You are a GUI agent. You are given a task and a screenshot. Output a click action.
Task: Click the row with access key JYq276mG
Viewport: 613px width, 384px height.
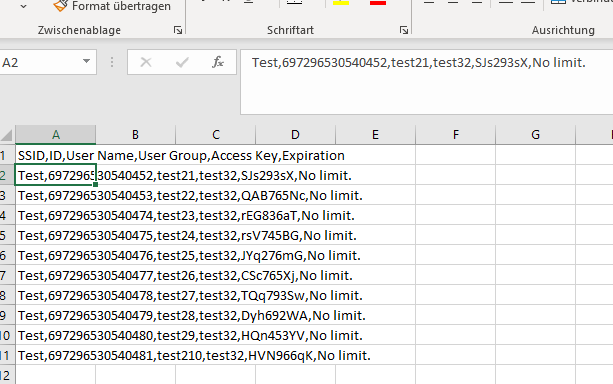click(x=189, y=255)
